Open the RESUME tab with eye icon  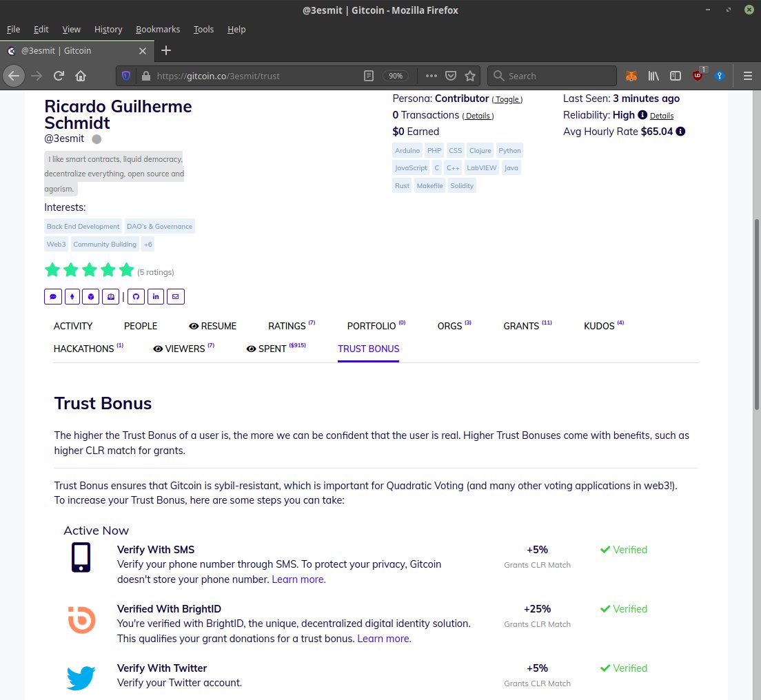(x=212, y=326)
